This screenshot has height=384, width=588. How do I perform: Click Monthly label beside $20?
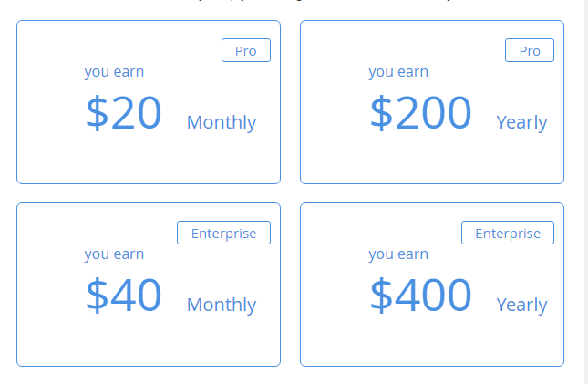click(x=222, y=123)
